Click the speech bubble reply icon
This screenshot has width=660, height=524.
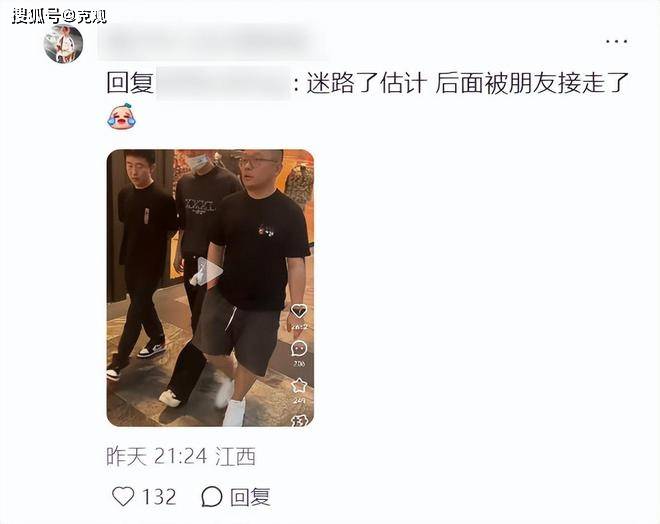pos(211,497)
